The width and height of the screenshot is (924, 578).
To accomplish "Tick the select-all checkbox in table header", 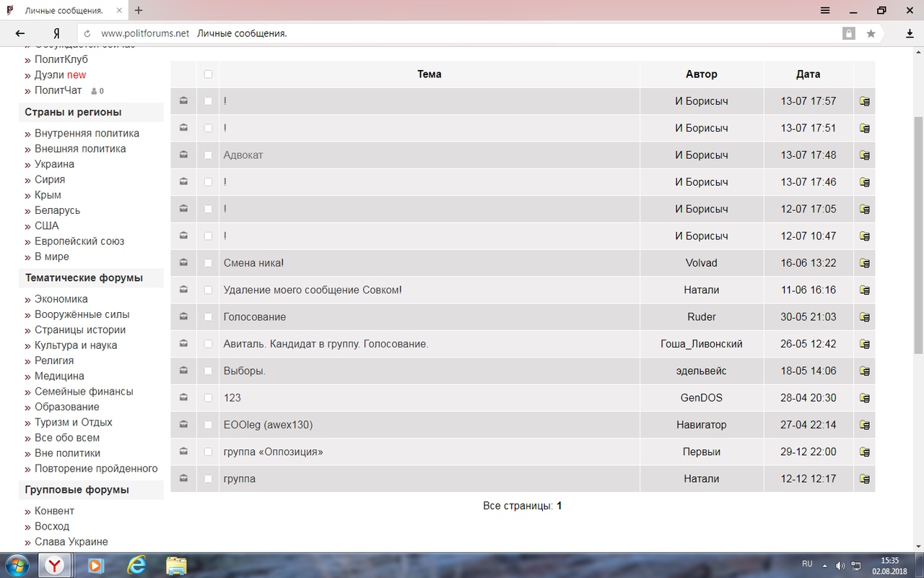I will pos(208,74).
